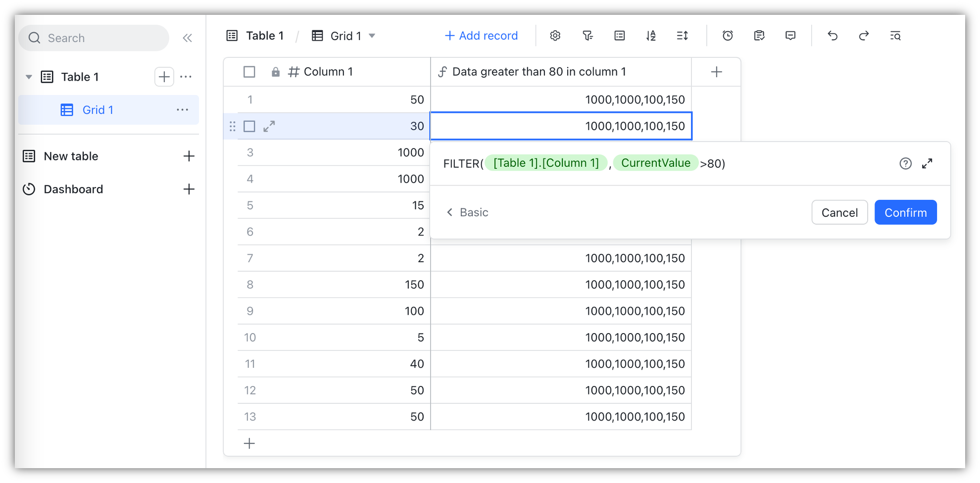Open the filter records icon

pos(588,36)
